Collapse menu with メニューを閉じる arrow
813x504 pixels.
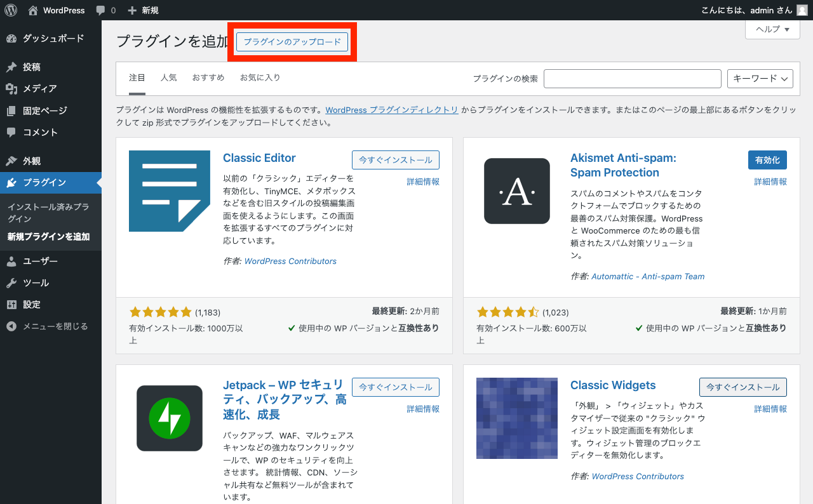11,326
